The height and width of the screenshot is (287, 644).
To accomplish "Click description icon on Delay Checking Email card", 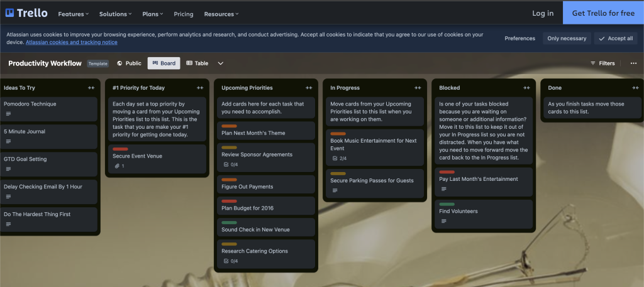I will (9, 197).
